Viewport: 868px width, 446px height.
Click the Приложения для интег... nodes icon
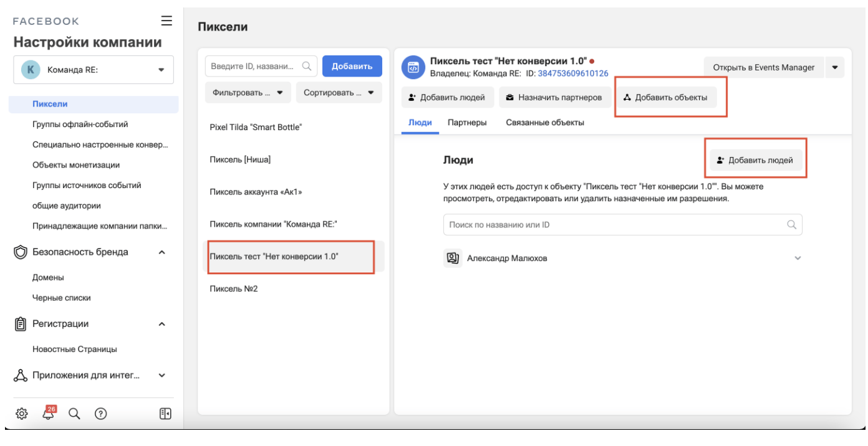point(21,376)
